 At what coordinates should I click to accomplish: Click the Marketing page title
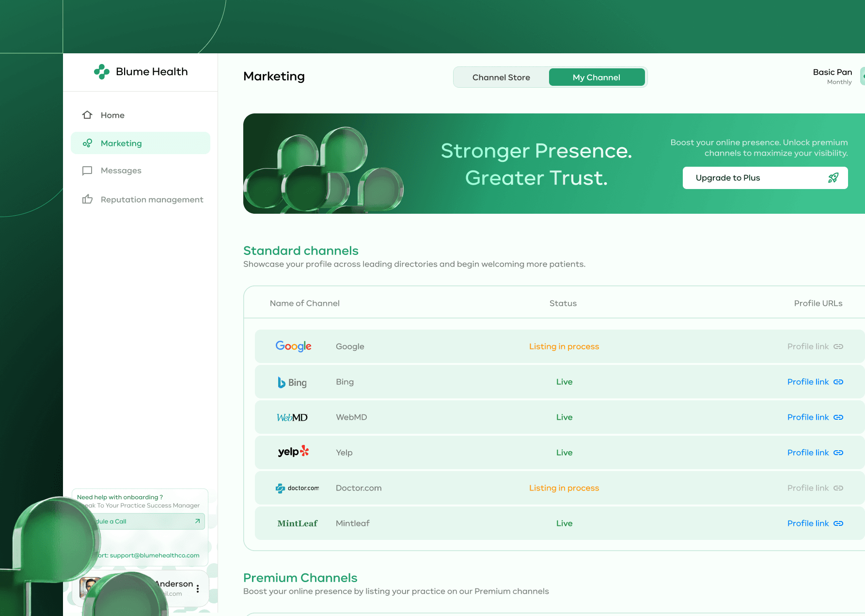click(x=274, y=77)
